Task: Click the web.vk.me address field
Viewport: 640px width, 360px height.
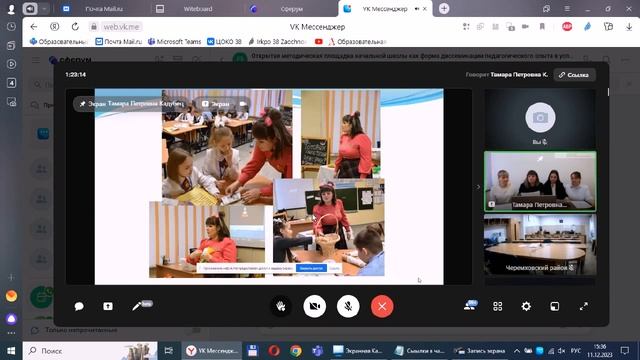Action: click(x=121, y=27)
